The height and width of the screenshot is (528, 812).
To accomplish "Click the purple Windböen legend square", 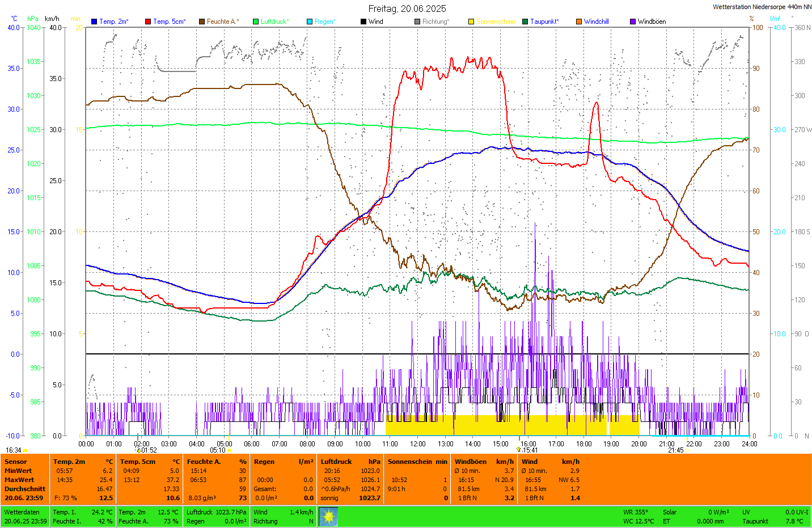I will [x=633, y=22].
